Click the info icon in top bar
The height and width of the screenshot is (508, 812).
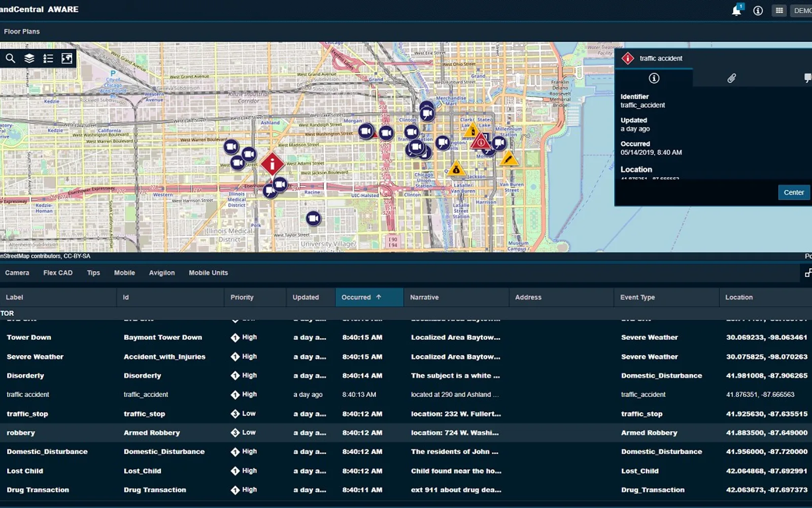(x=758, y=11)
